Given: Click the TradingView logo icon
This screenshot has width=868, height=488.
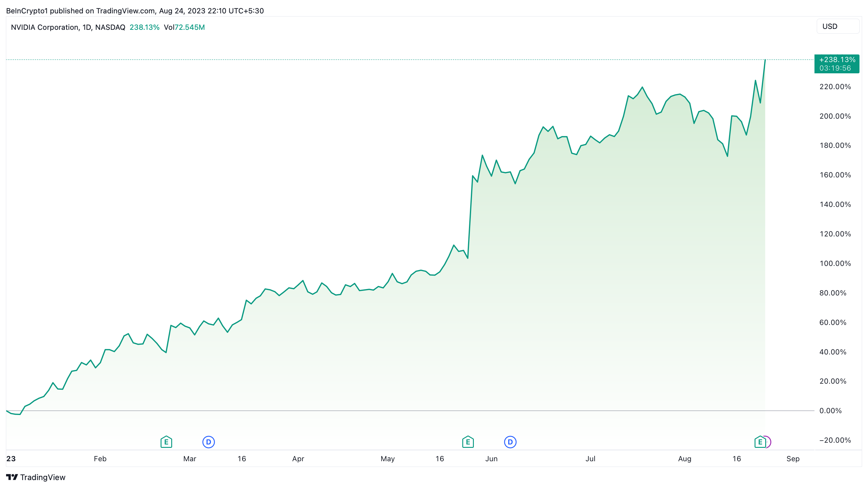Looking at the screenshot, I should [12, 477].
